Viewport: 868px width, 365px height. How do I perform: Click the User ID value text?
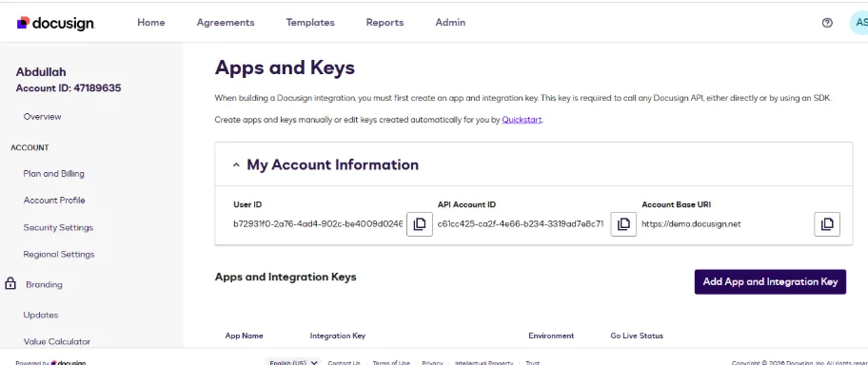point(318,224)
